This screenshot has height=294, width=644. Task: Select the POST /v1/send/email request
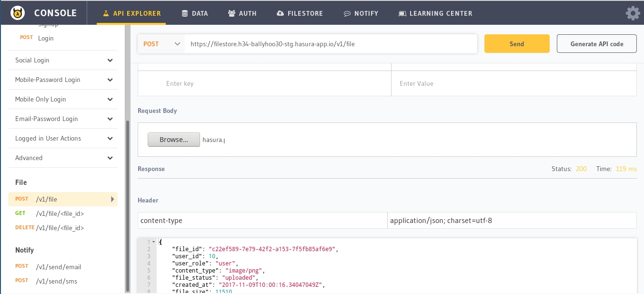pos(63,267)
